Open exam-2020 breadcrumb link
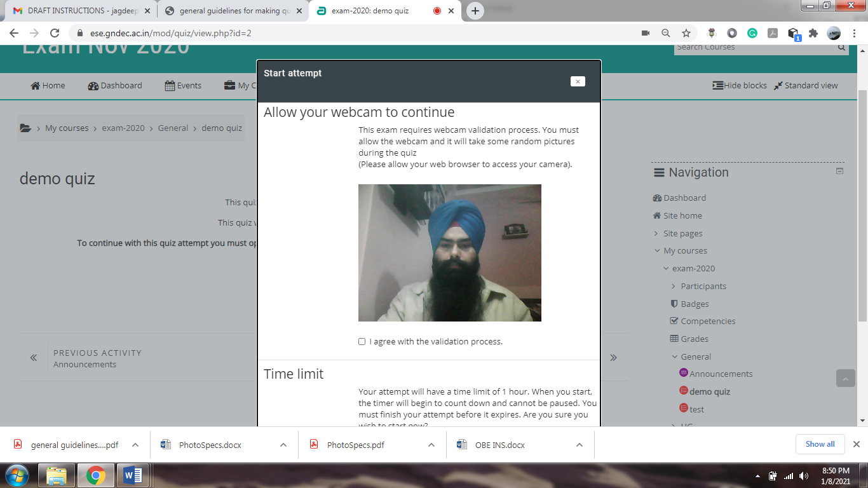868x488 pixels. [x=123, y=128]
